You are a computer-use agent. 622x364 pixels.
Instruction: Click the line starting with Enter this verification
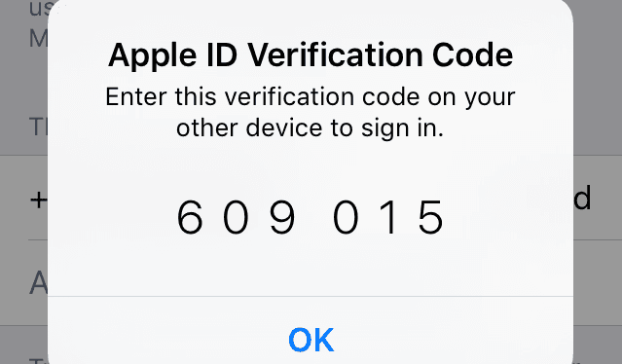pyautogui.click(x=311, y=97)
